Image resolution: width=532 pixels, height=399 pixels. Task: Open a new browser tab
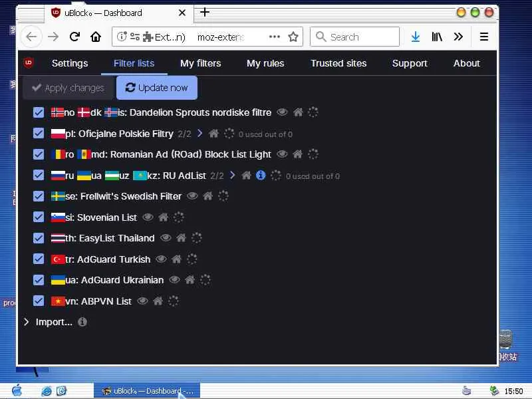tap(205, 12)
